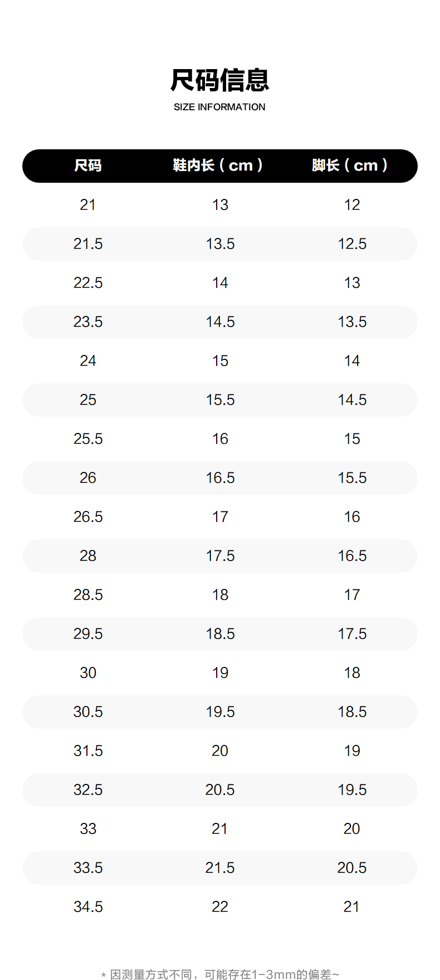Select size 22.5 in the size column
Screen dimensions: 440x980
click(88, 283)
